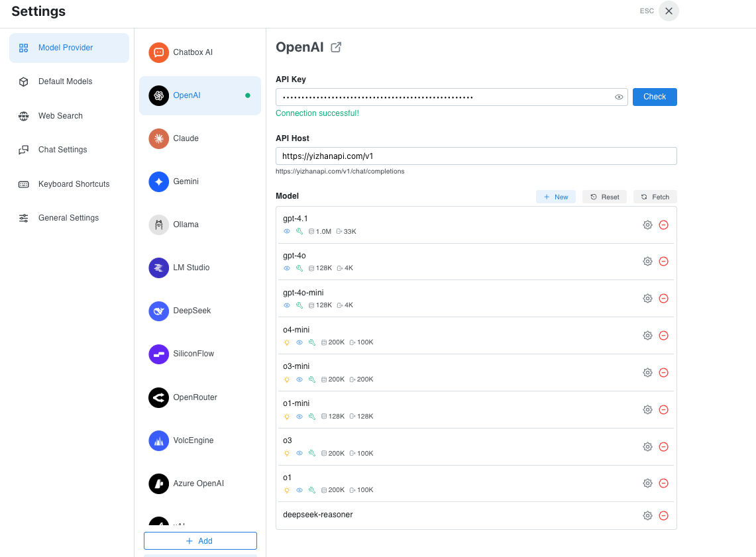Screen dimensions: 756x557
Task: Open General Settings
Action: pos(70,218)
